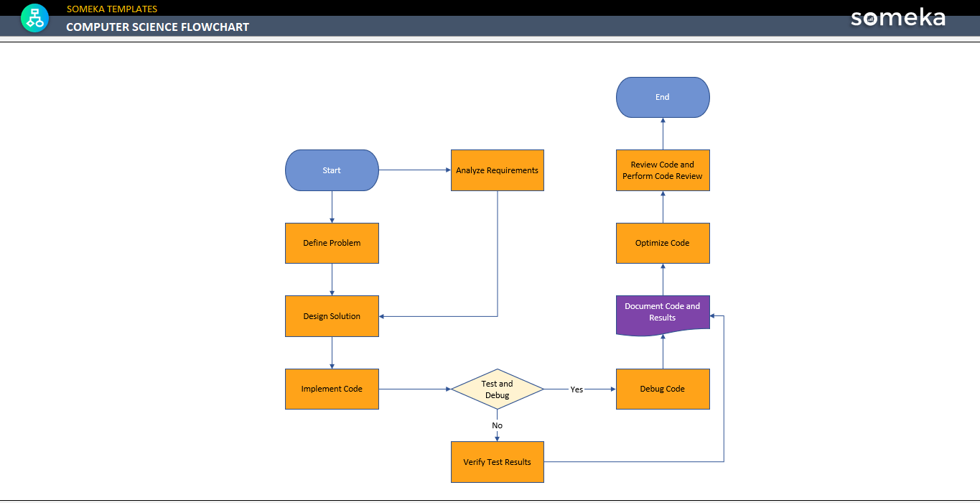Viewport: 980px width, 503px height.
Task: Click the No branch label
Action: point(497,425)
